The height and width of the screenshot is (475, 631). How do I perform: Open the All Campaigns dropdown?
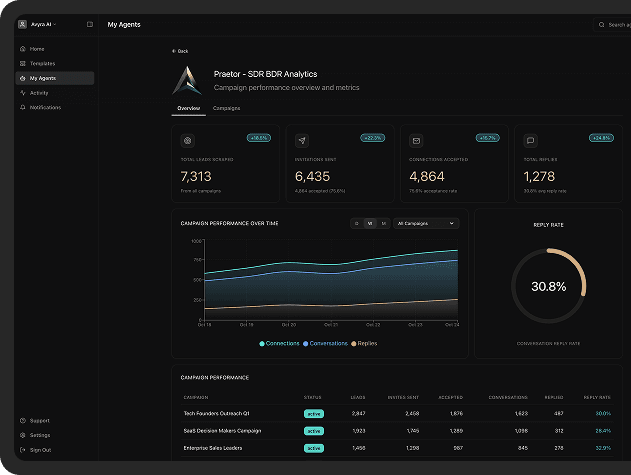pos(426,223)
